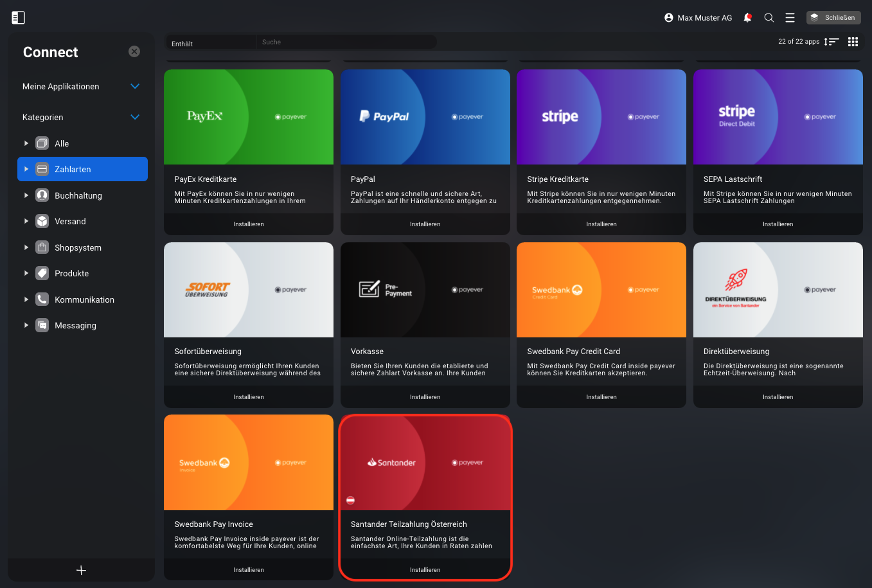This screenshot has height=588, width=872.
Task: Select the Shopsystem category label
Action: [x=78, y=247]
